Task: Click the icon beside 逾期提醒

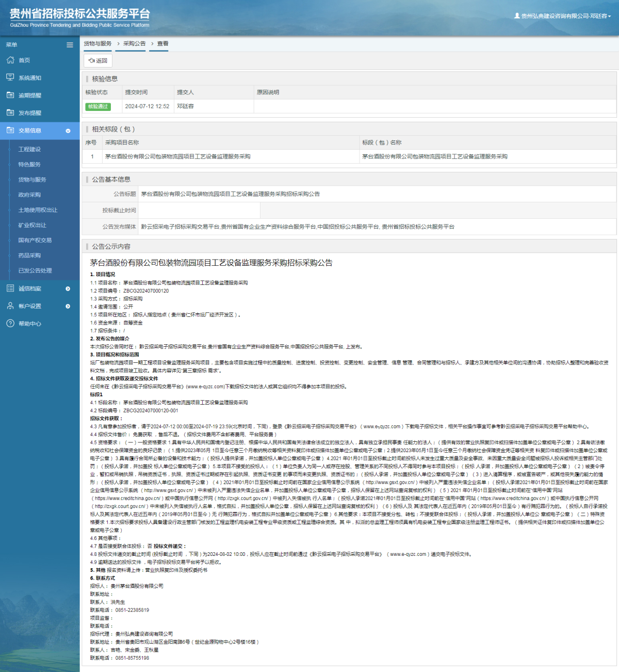Action: 10,95
